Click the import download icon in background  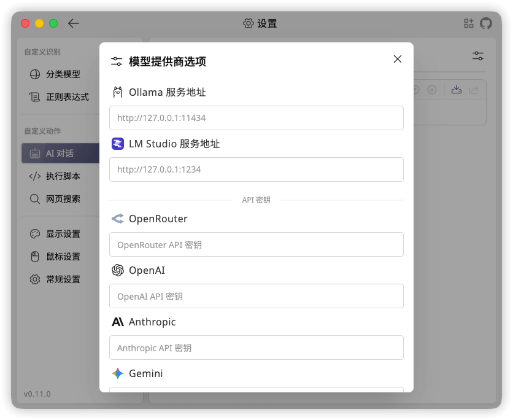457,90
